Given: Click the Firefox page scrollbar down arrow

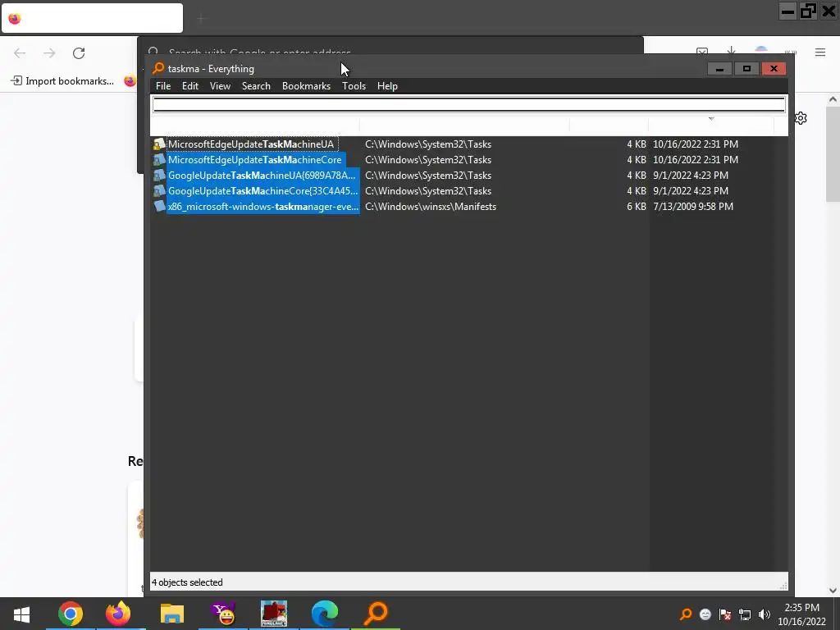Looking at the screenshot, I should (833, 591).
